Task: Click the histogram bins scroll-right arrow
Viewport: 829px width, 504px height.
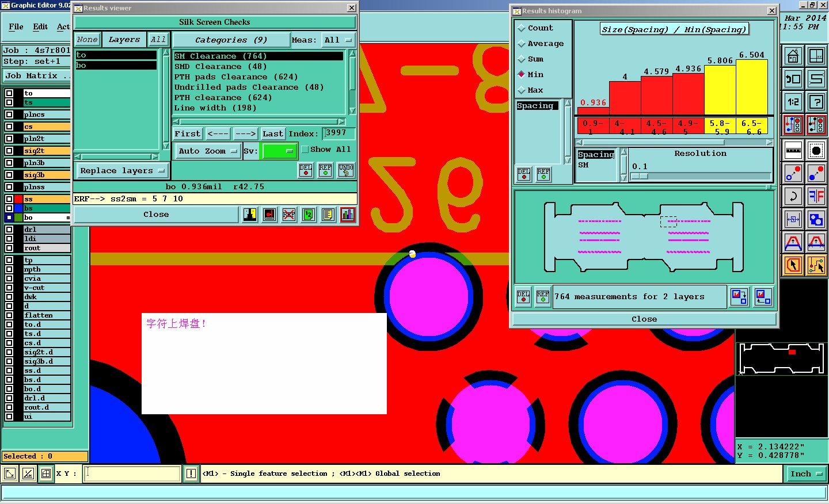Action: click(x=769, y=142)
